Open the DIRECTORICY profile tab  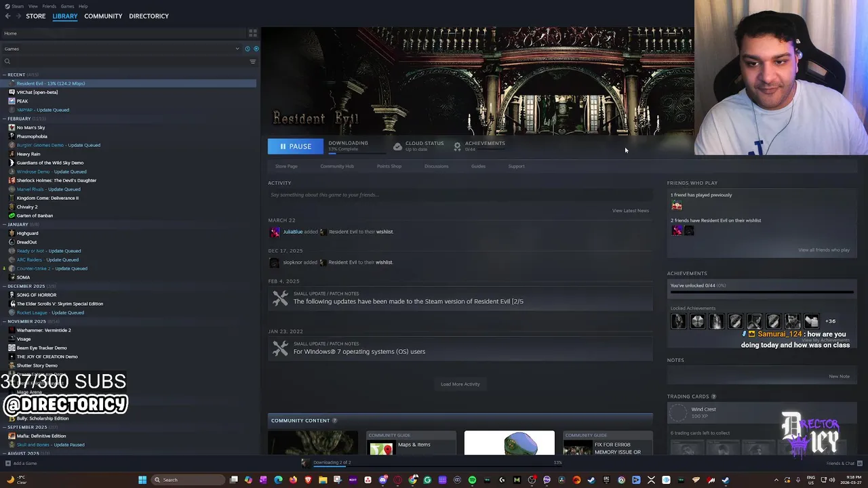coord(149,16)
